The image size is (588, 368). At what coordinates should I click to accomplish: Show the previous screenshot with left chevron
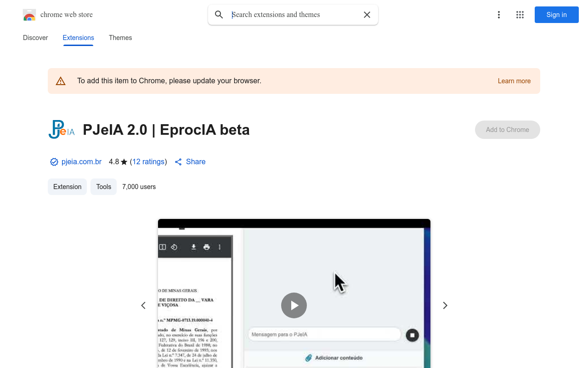coord(143,305)
